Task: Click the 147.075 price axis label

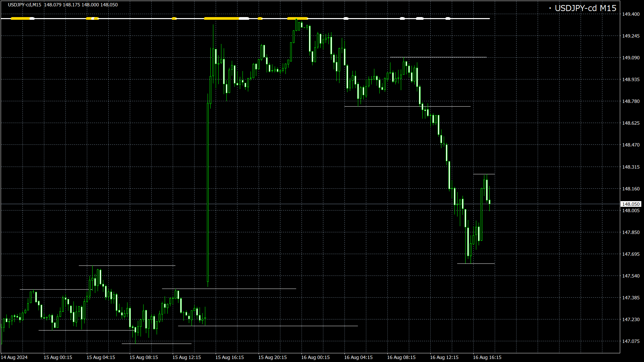Action: [631, 341]
